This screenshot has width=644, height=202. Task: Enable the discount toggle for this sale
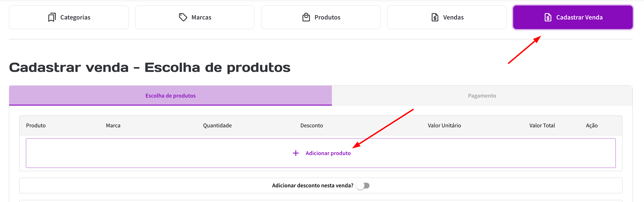tap(363, 186)
